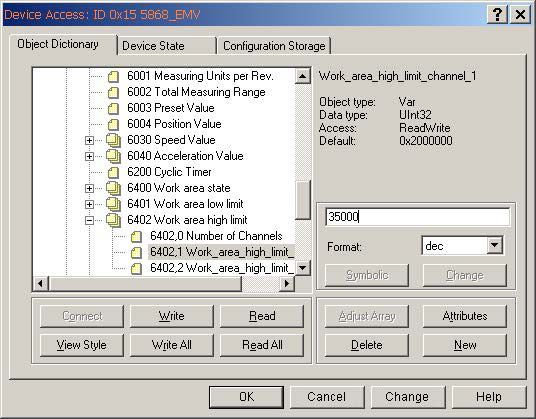
Task: Collapse the 6402 Work area high limit node
Action: click(89, 220)
